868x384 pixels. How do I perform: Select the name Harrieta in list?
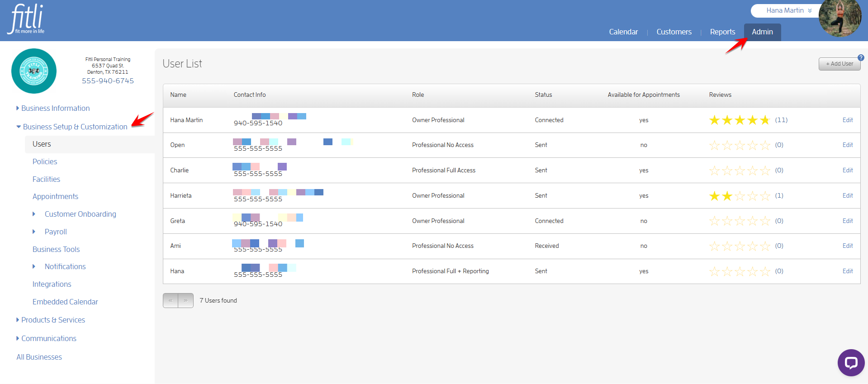[x=181, y=195]
